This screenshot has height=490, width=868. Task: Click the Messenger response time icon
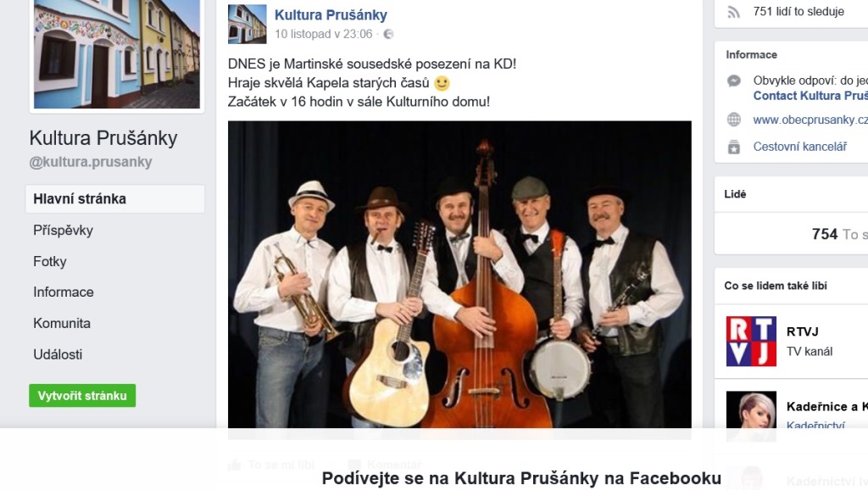[734, 81]
